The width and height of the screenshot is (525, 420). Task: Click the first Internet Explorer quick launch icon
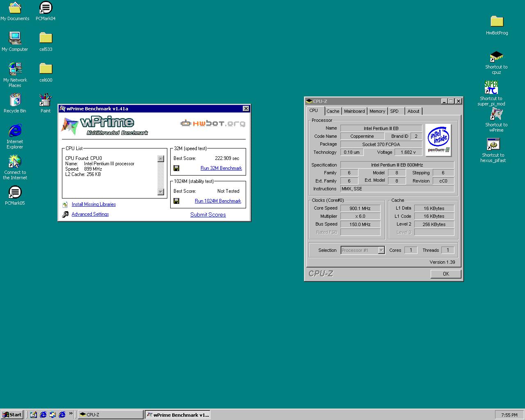tap(43, 415)
